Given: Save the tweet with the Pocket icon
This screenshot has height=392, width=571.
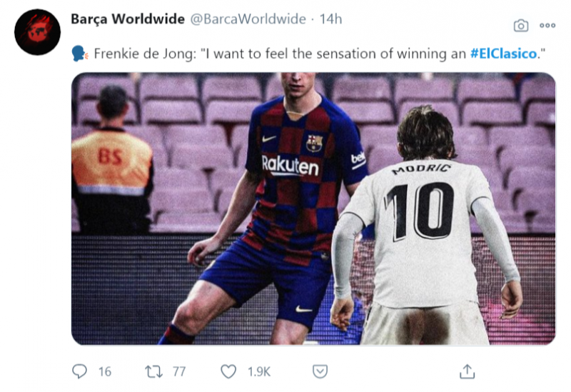Looking at the screenshot, I should [x=320, y=371].
